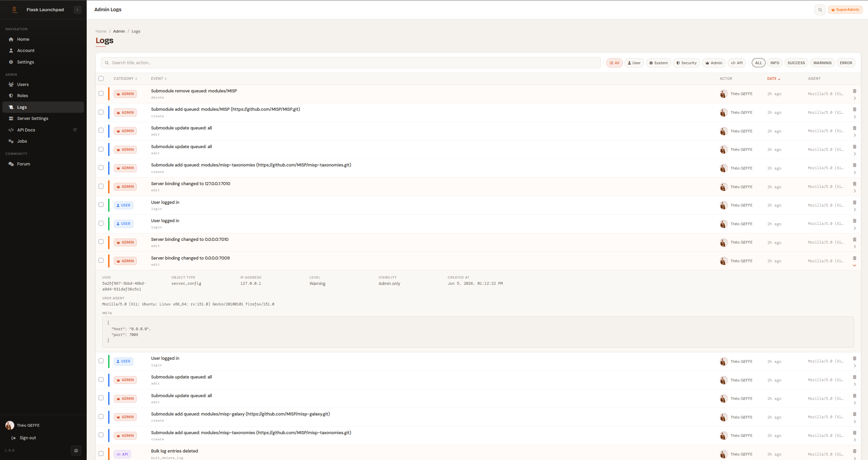Viewport: 868px width, 460px height.
Task: Select the ALL levels filter
Action: pyautogui.click(x=759, y=63)
